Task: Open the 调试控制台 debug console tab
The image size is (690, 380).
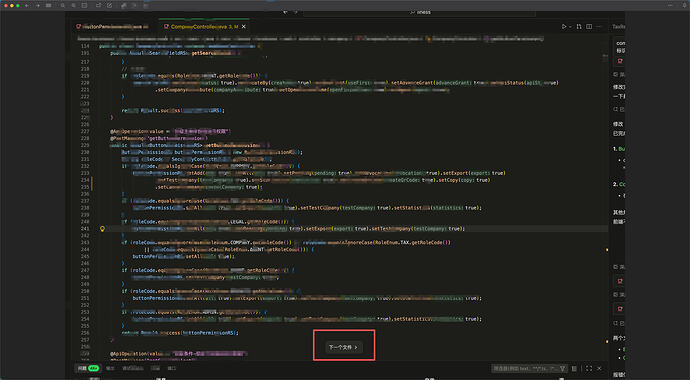Action: point(133,369)
